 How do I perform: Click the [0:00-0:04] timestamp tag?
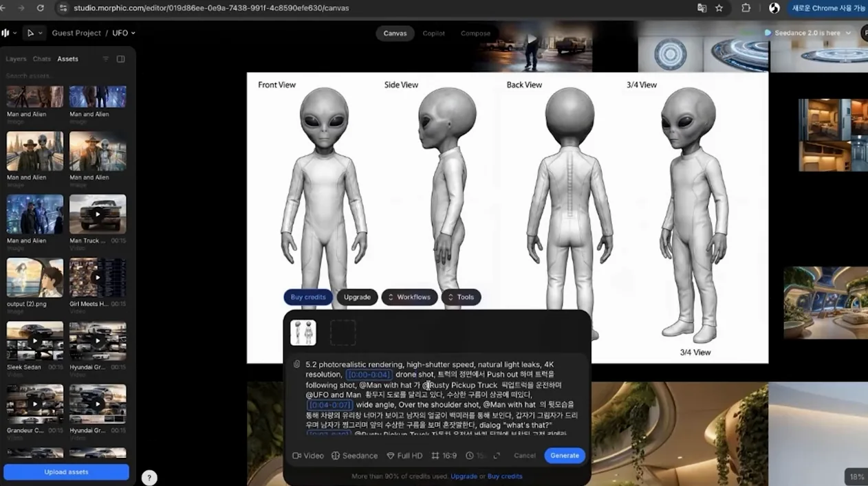[x=369, y=375]
